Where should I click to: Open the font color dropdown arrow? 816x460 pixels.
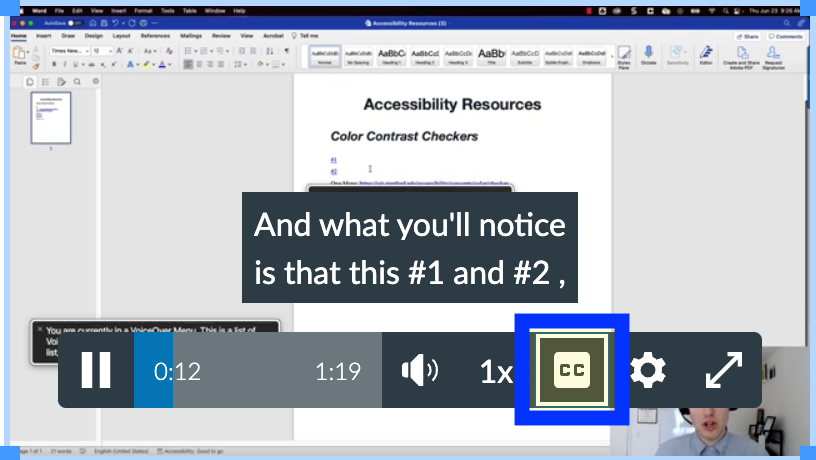[x=170, y=65]
